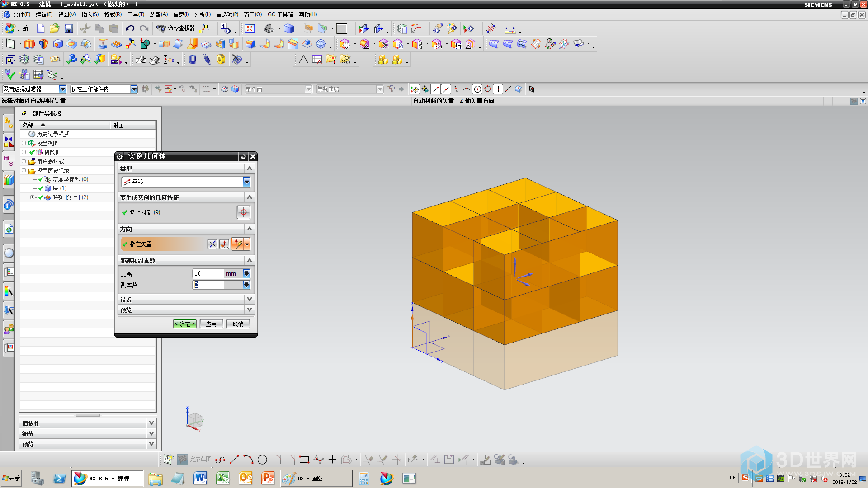
Task: Open the 首选项 menu
Action: pos(227,14)
